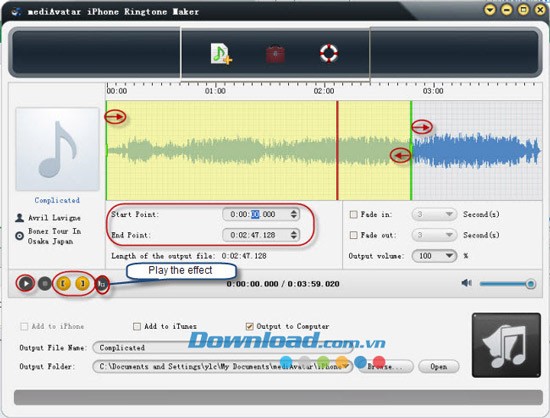Start playback with the play button
550x418 pixels.
click(26, 283)
